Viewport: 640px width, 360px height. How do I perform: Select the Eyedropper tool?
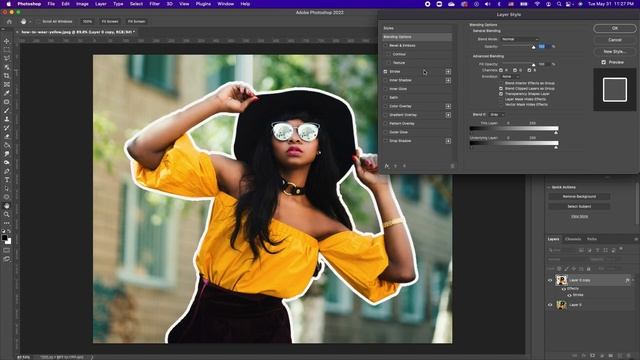[x=7, y=93]
